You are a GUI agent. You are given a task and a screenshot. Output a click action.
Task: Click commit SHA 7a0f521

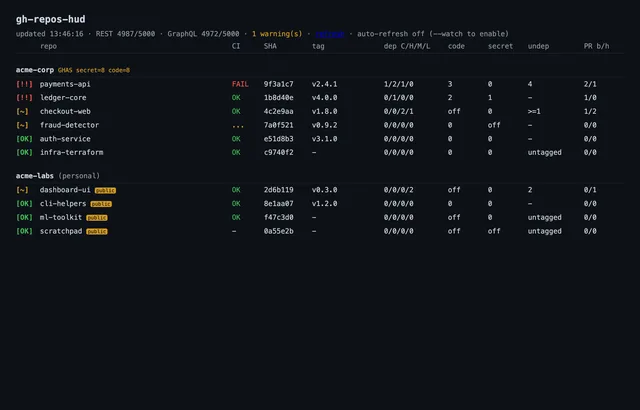point(278,125)
